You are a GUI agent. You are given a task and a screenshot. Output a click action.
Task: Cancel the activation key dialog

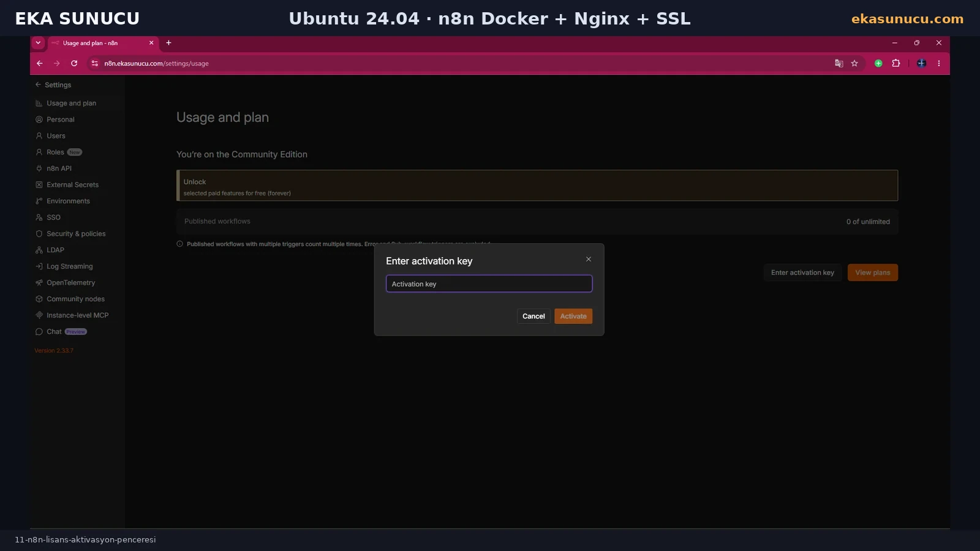click(533, 316)
